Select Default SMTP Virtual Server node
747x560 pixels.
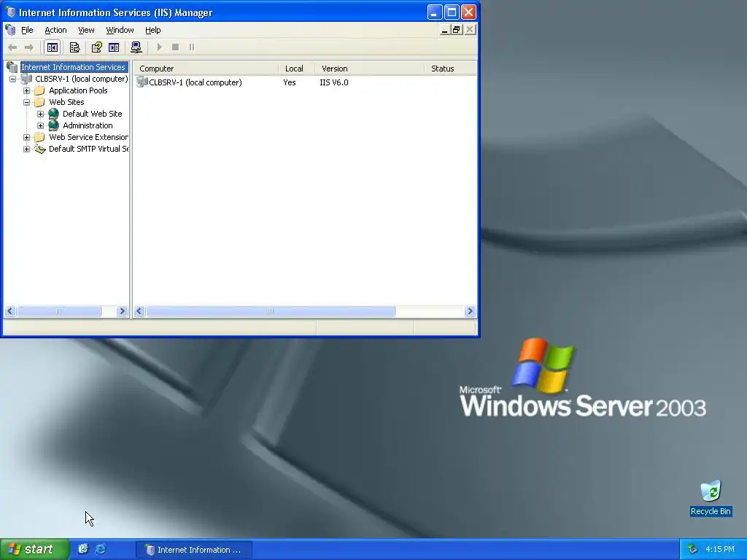[x=88, y=149]
